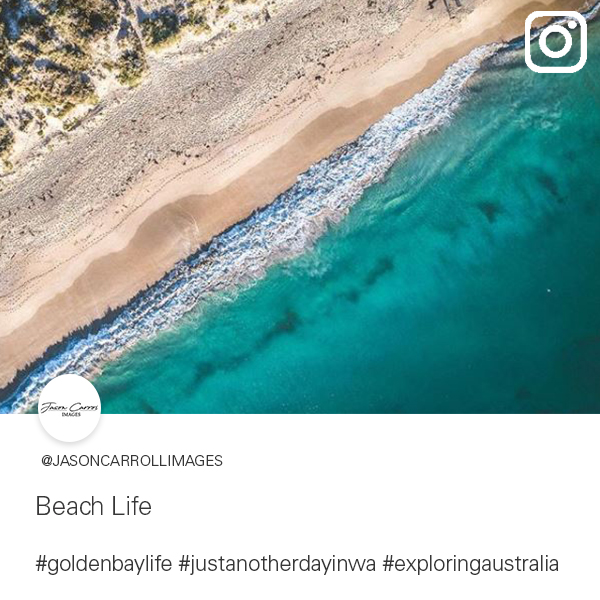The height and width of the screenshot is (600, 600).
Task: Open the @JASONCARROLLIMAGES profile handle
Action: tap(132, 461)
